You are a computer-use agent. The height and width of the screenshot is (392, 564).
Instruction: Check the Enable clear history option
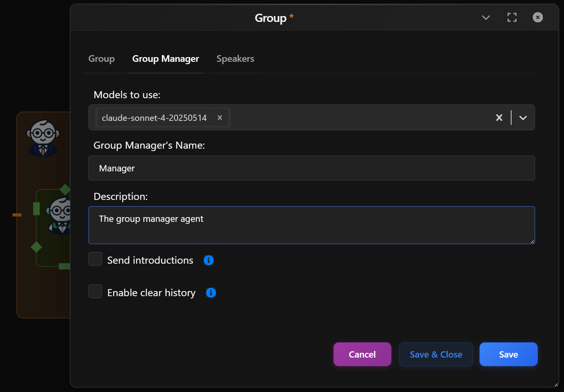coord(95,291)
